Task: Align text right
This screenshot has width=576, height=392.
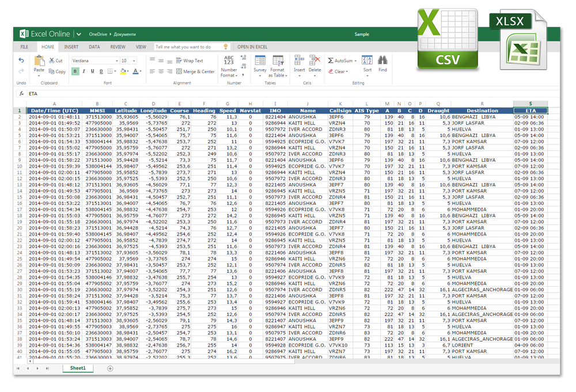Action: [x=170, y=71]
